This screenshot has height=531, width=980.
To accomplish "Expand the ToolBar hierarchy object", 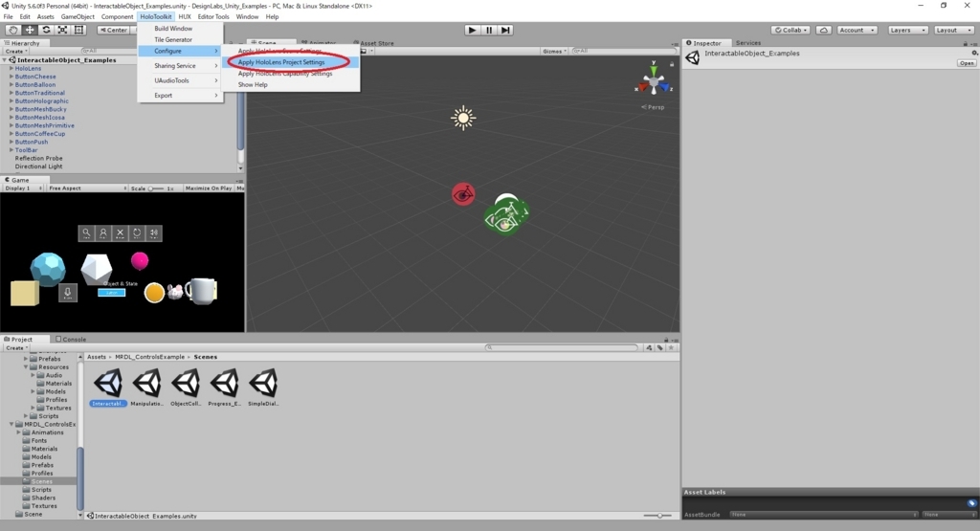I will click(x=11, y=150).
